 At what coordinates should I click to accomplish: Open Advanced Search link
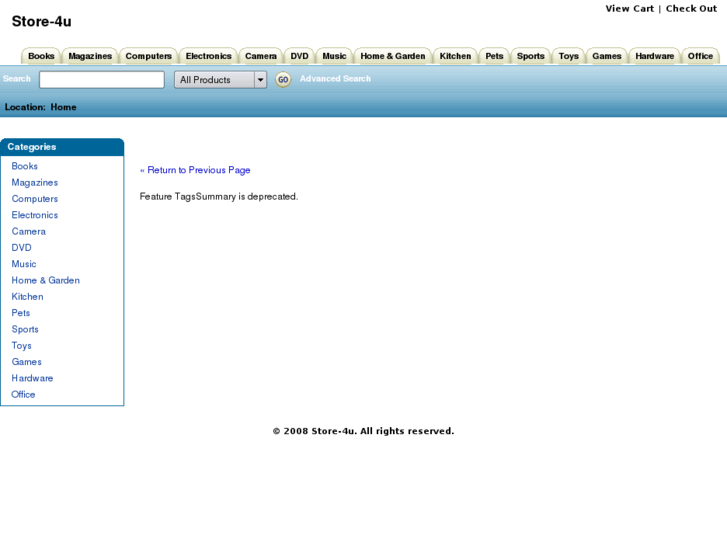[x=335, y=79]
